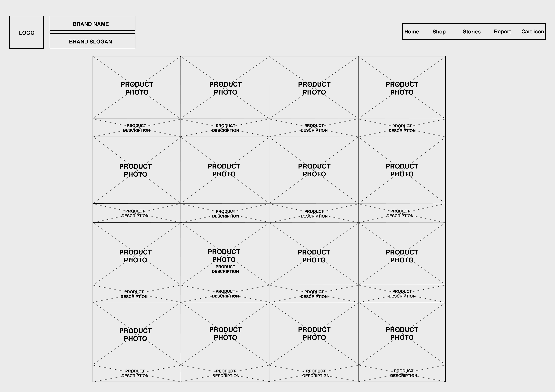
Task: Click third-row, third-column product description below photo
Action: pos(314,294)
